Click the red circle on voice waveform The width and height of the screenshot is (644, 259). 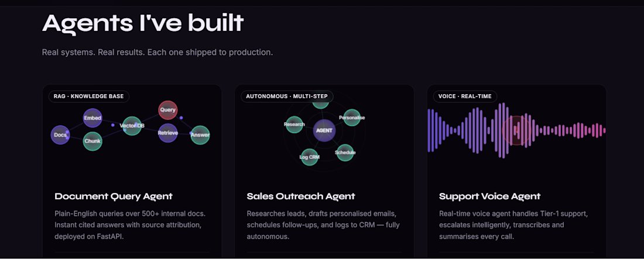click(517, 130)
